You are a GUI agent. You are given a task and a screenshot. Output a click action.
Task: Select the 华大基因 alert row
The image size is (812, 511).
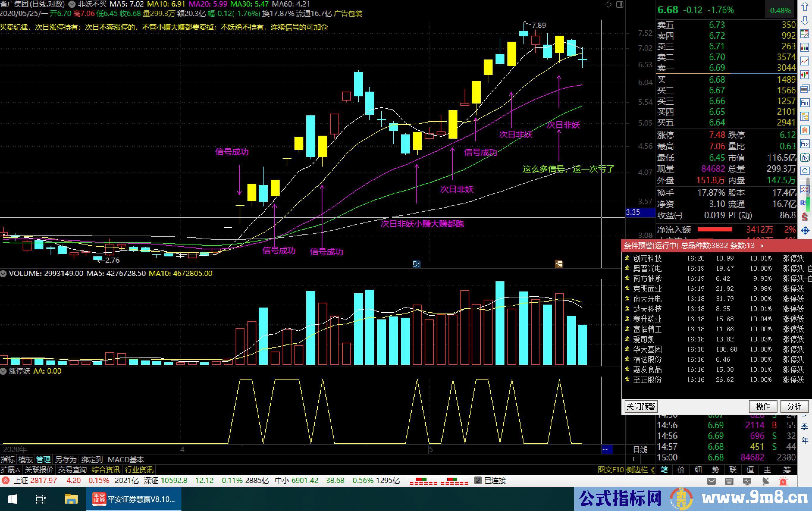pos(717,349)
